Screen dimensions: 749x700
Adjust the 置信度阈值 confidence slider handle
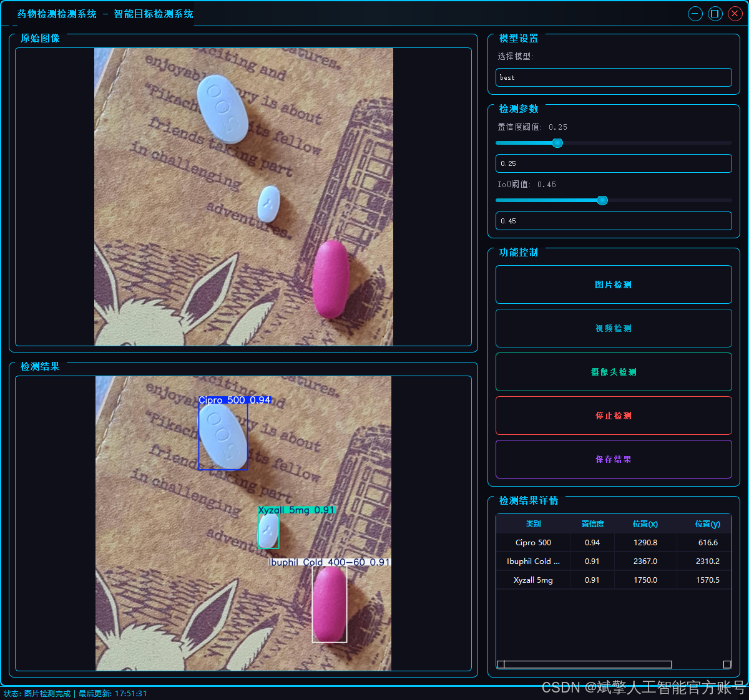pyautogui.click(x=557, y=143)
